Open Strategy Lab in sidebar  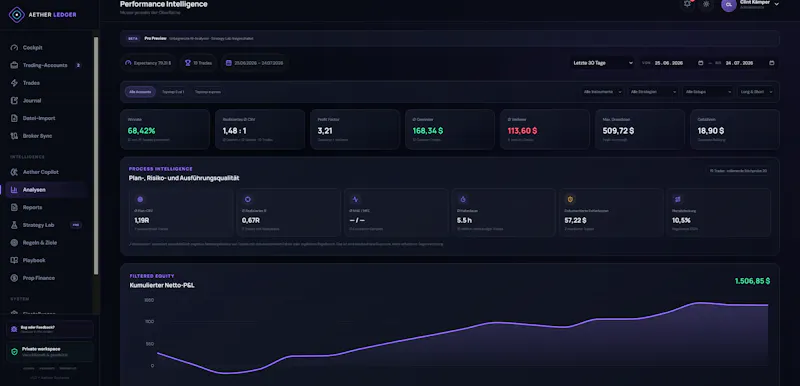click(x=47, y=225)
